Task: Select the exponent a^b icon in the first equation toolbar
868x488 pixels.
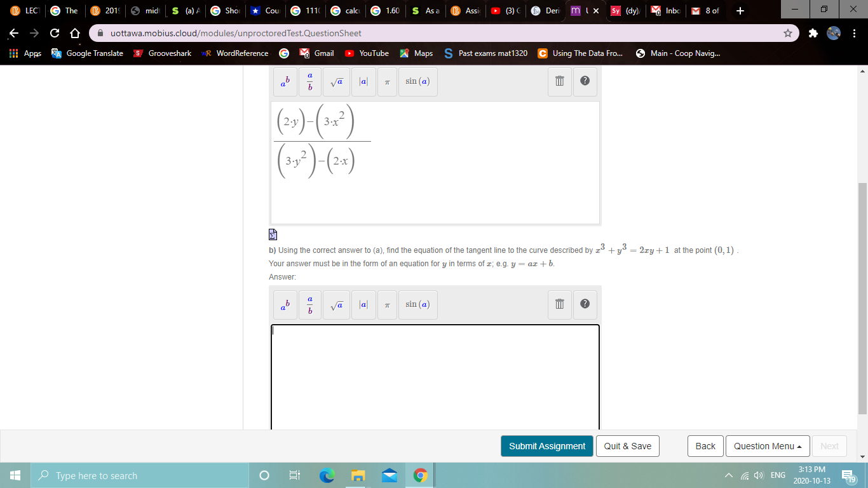Action: coord(285,81)
